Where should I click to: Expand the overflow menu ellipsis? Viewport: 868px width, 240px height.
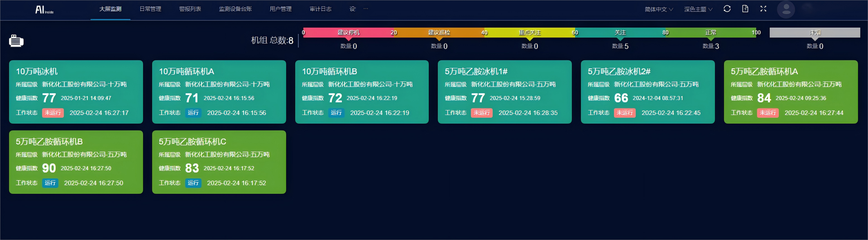[x=366, y=9]
